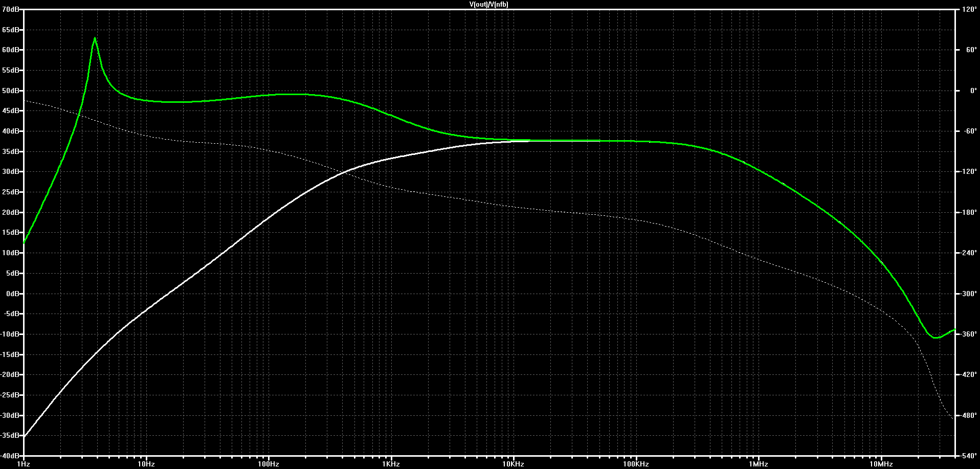Click the -240° phase axis label
The height and width of the screenshot is (469, 980).
[969, 253]
